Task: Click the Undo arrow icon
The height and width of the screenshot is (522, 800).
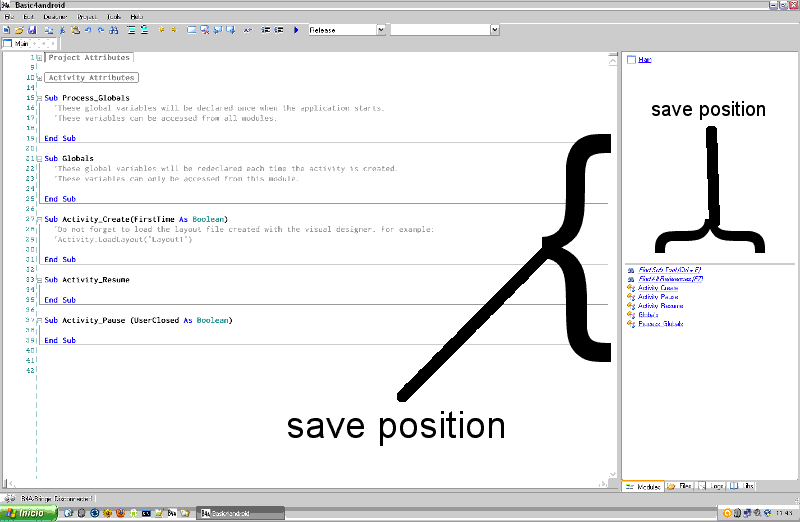Action: pos(88,30)
